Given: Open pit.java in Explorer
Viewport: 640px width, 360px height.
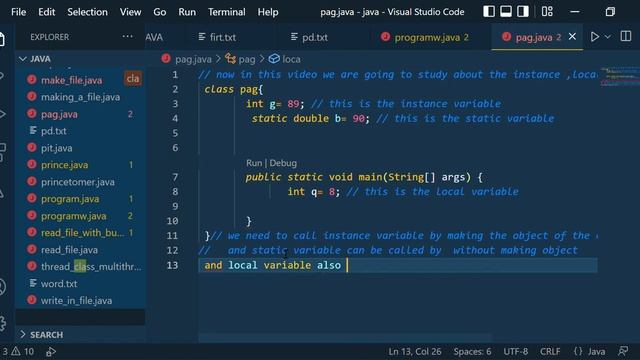Looking at the screenshot, I should click(x=56, y=148).
